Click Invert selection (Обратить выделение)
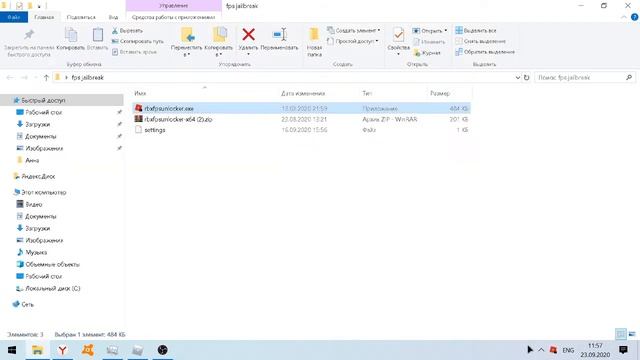This screenshot has width=640, height=360. click(x=485, y=52)
